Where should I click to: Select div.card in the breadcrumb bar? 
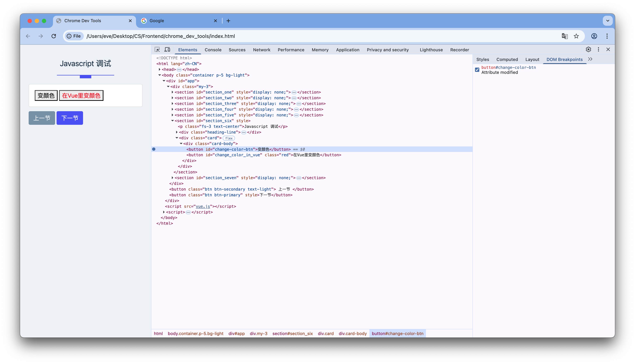click(x=325, y=333)
